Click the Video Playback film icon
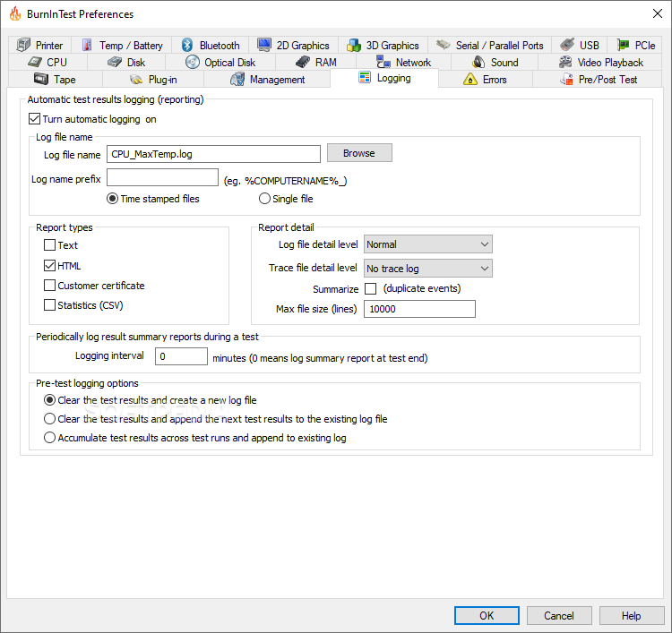Image resolution: width=672 pixels, height=633 pixels. point(565,62)
